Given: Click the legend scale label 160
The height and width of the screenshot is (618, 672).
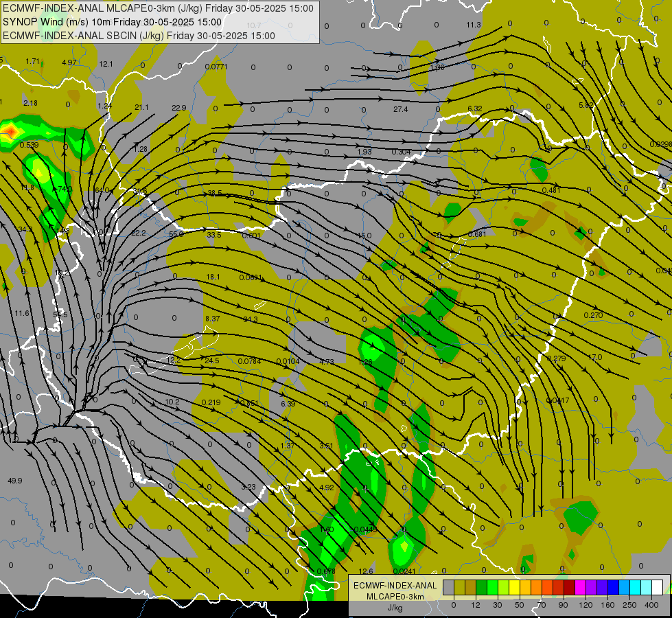Looking at the screenshot, I should pyautogui.click(x=607, y=605).
